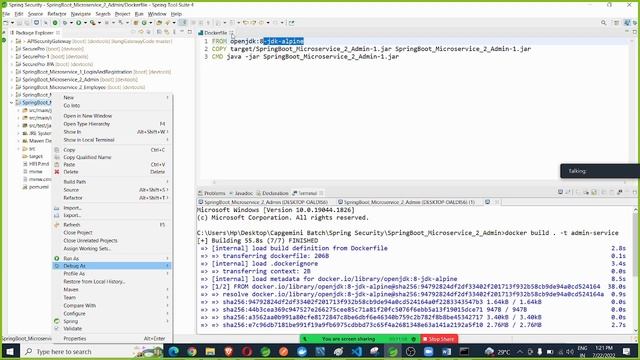Choose Close Project in the context menu
Viewport: 640px width, 360px height.
[78, 233]
